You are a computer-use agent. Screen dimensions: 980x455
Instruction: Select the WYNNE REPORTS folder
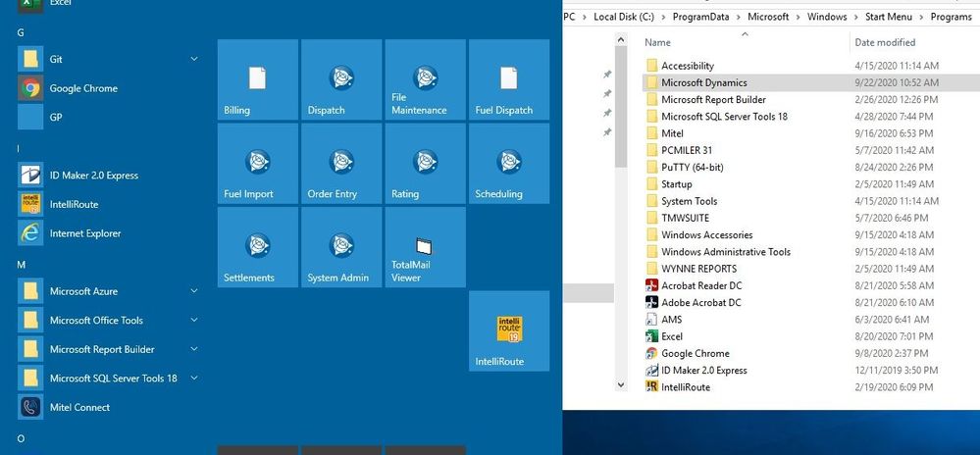click(x=690, y=269)
